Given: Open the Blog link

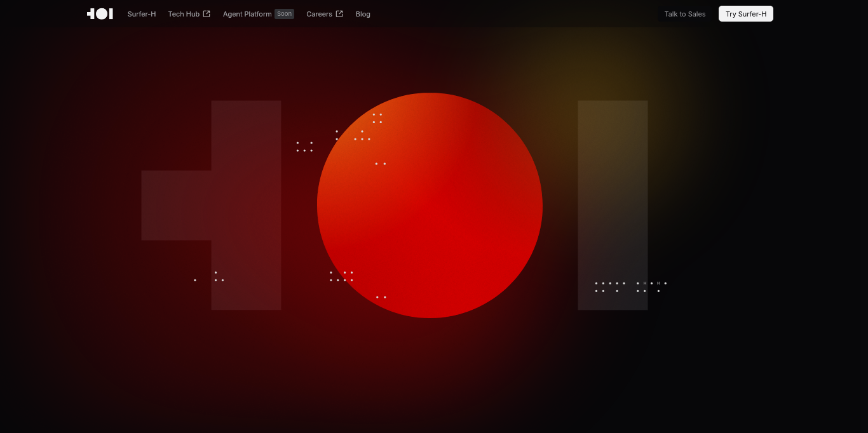Looking at the screenshot, I should [363, 14].
